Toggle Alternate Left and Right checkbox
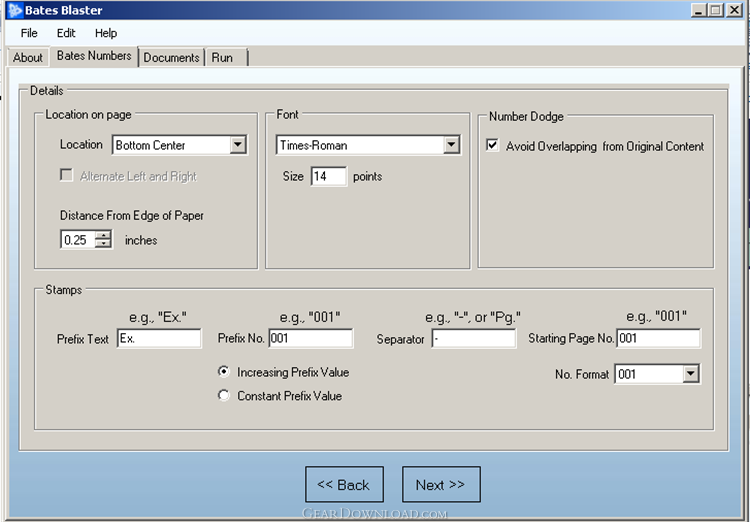The height and width of the screenshot is (522, 750). pyautogui.click(x=66, y=176)
